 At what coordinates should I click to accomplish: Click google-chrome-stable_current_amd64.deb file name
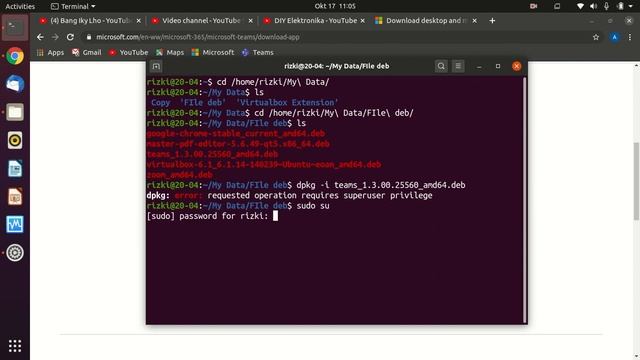click(x=236, y=133)
